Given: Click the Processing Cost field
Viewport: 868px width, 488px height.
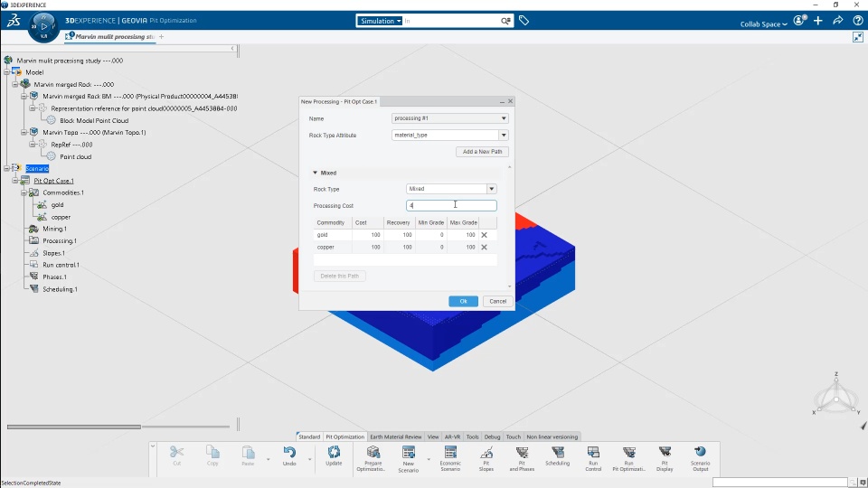Looking at the screenshot, I should [x=451, y=205].
